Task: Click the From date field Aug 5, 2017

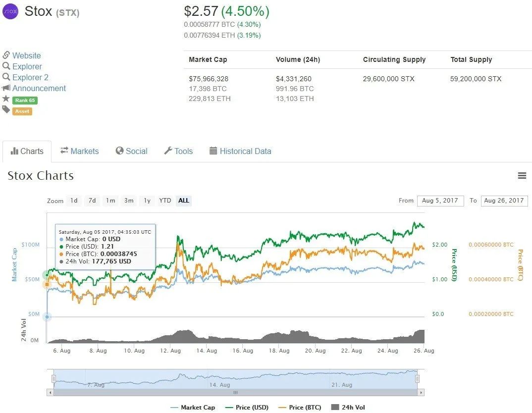Action: coord(440,201)
